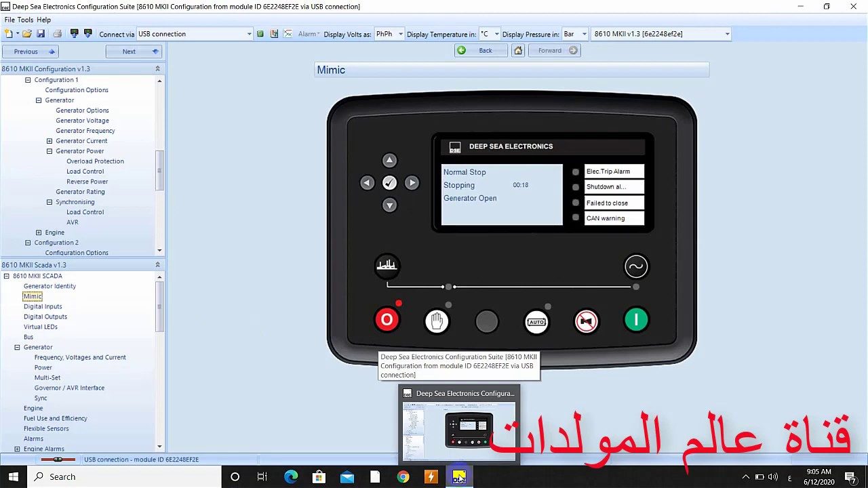Open the Alarm dropdown in toolbar
The height and width of the screenshot is (488, 868).
click(x=309, y=34)
